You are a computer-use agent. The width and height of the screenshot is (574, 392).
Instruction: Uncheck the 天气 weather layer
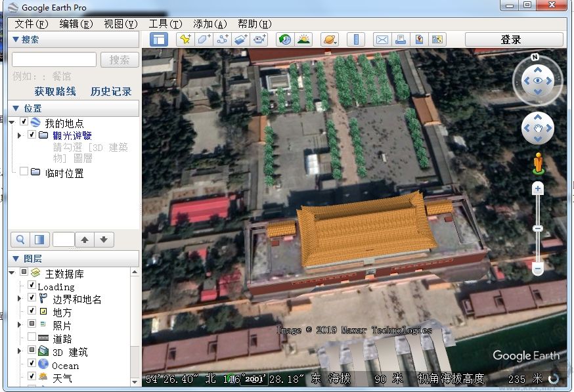click(30, 376)
